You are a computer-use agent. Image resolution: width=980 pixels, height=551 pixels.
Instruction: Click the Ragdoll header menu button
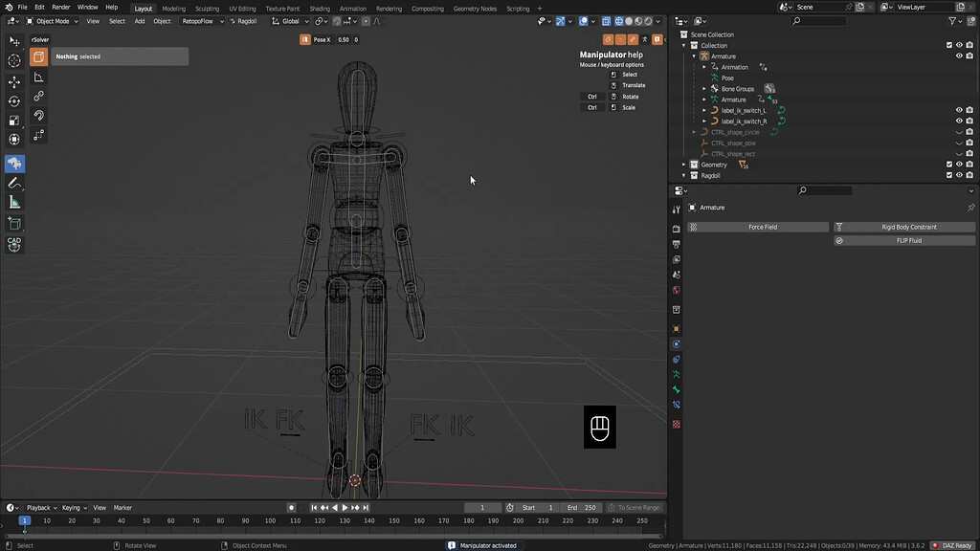243,21
